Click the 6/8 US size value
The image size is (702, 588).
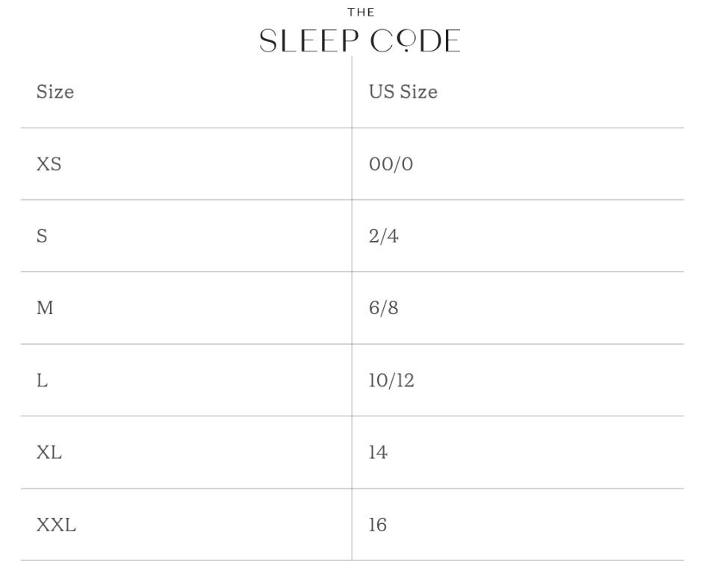tap(384, 309)
